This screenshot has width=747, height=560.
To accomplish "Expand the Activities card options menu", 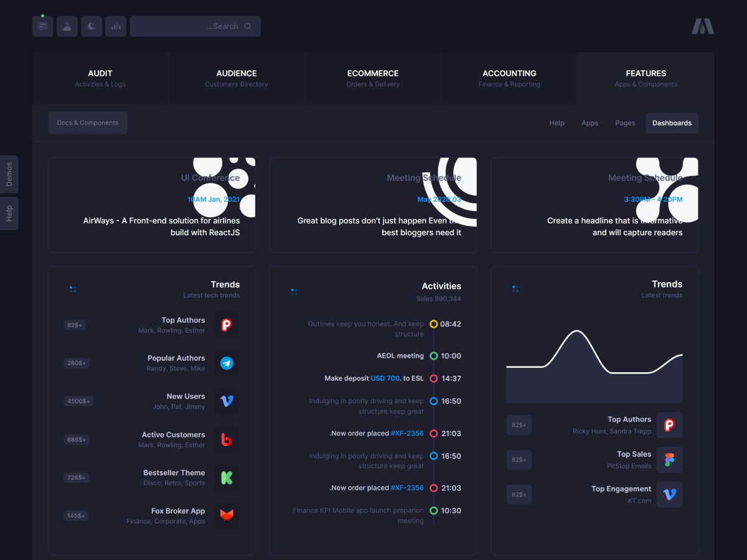I will 294,291.
